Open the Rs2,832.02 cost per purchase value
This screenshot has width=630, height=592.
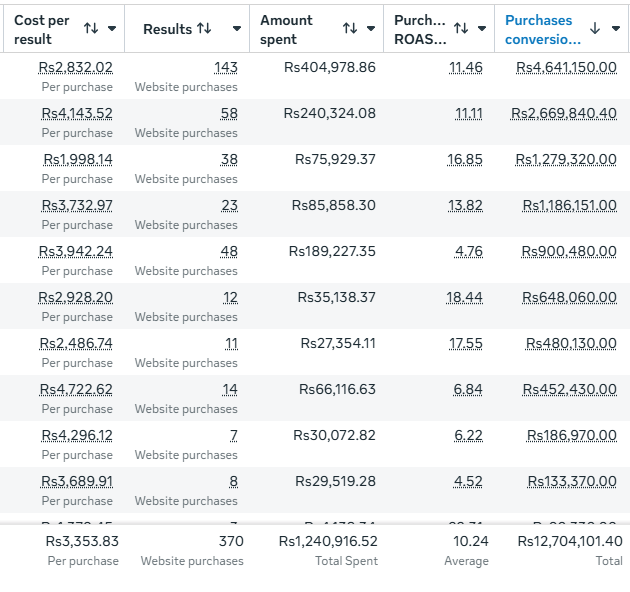[75, 67]
